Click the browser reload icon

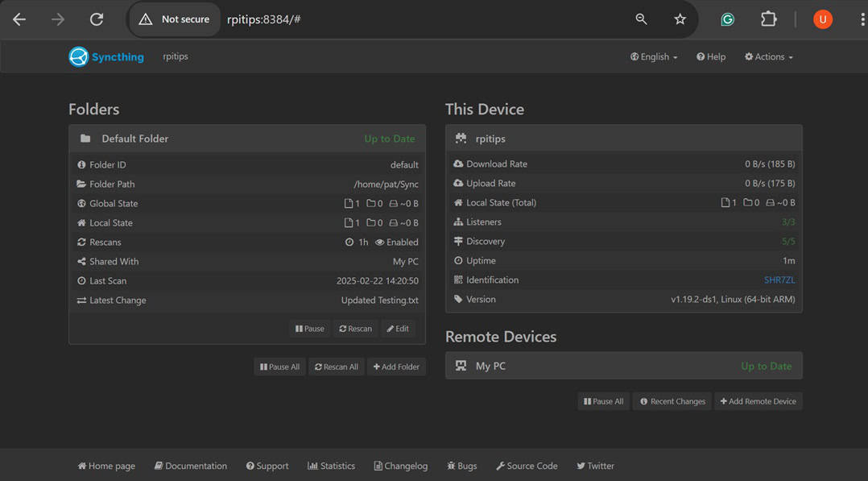pos(97,19)
